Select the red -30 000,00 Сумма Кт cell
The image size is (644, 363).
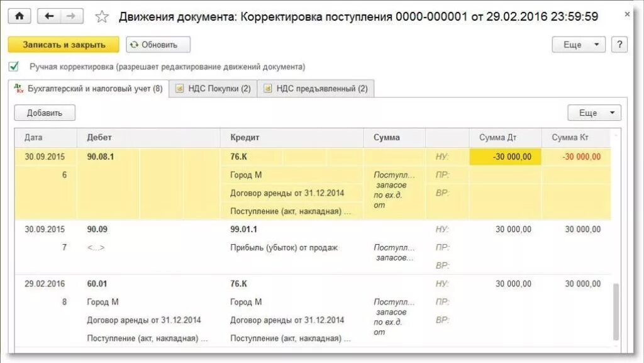pos(576,157)
